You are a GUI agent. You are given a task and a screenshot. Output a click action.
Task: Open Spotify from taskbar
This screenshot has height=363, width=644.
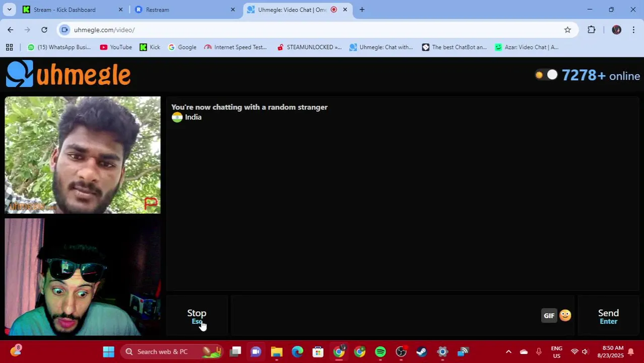point(380,351)
